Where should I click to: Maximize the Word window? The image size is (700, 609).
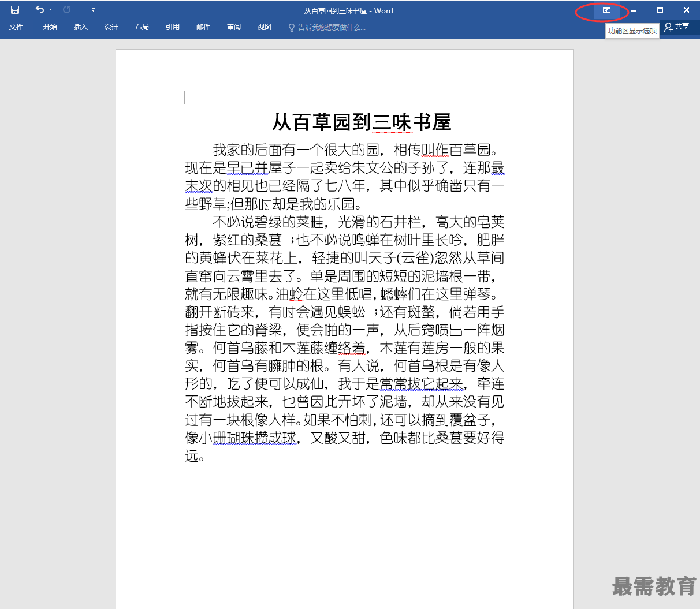pyautogui.click(x=660, y=10)
